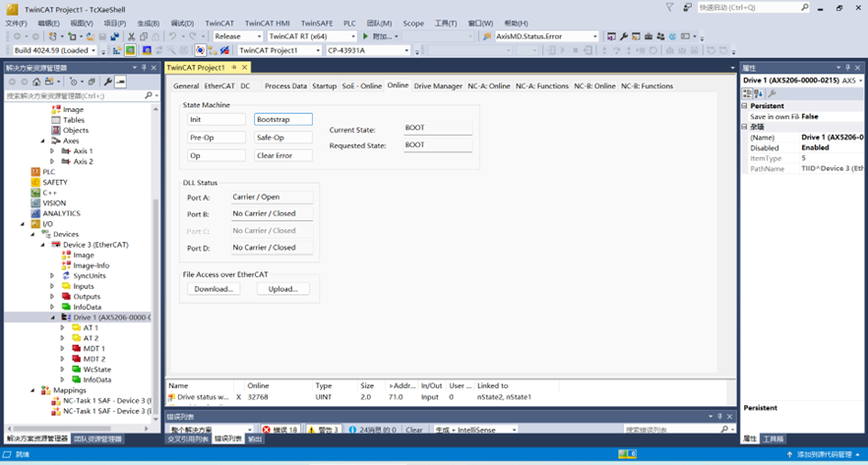Click the wrench Properties icon in top right toolbar
The height and width of the screenshot is (465, 868).
(x=624, y=36)
